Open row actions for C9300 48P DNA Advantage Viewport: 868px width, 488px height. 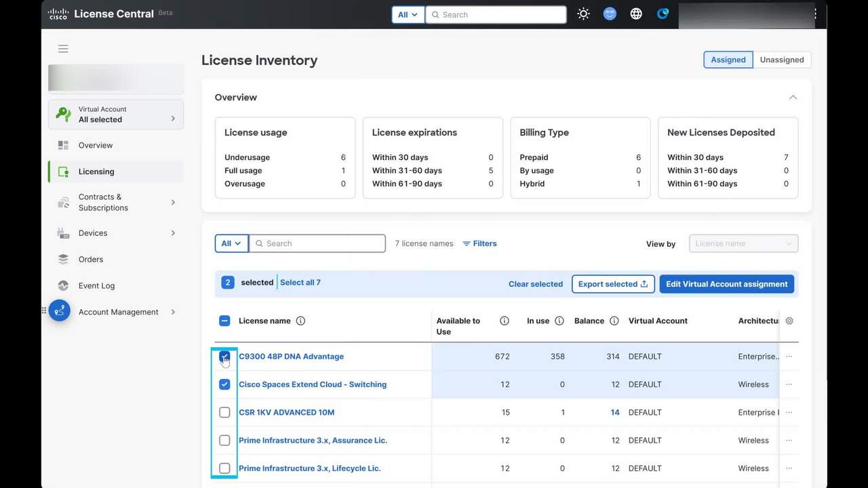pos(789,357)
